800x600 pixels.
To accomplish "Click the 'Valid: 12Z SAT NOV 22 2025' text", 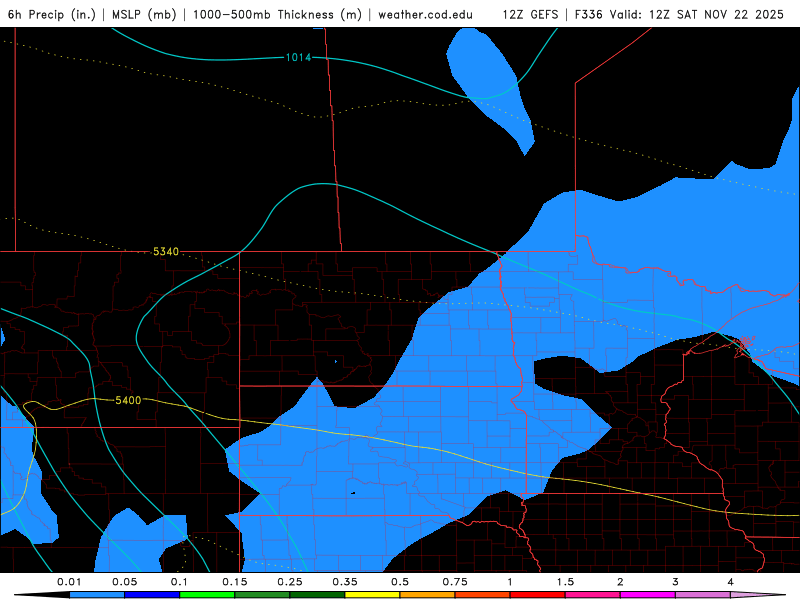I will [697, 14].
